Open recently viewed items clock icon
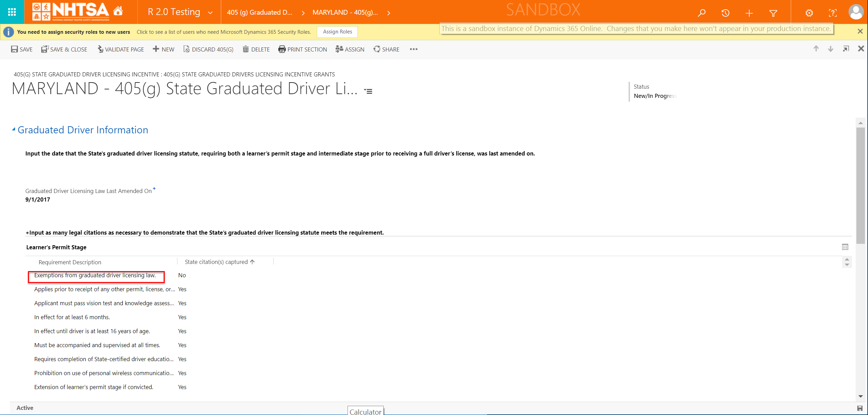868x415 pixels. click(x=725, y=13)
